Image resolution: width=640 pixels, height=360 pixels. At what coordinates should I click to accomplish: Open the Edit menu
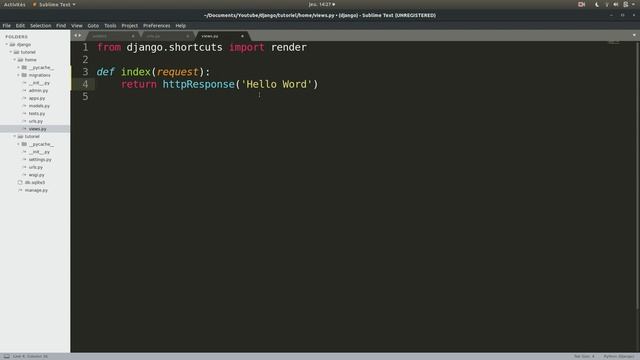[20, 26]
